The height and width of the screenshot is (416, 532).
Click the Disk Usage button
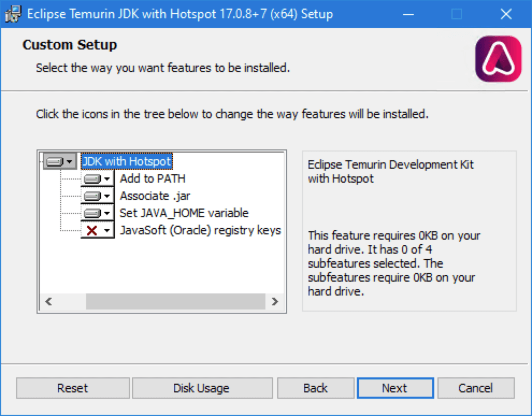(202, 388)
